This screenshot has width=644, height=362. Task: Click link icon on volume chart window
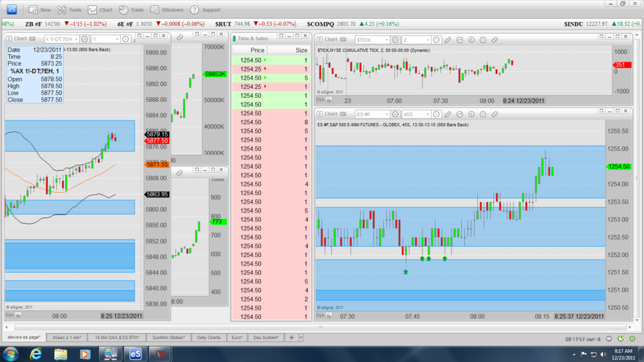(180, 37)
